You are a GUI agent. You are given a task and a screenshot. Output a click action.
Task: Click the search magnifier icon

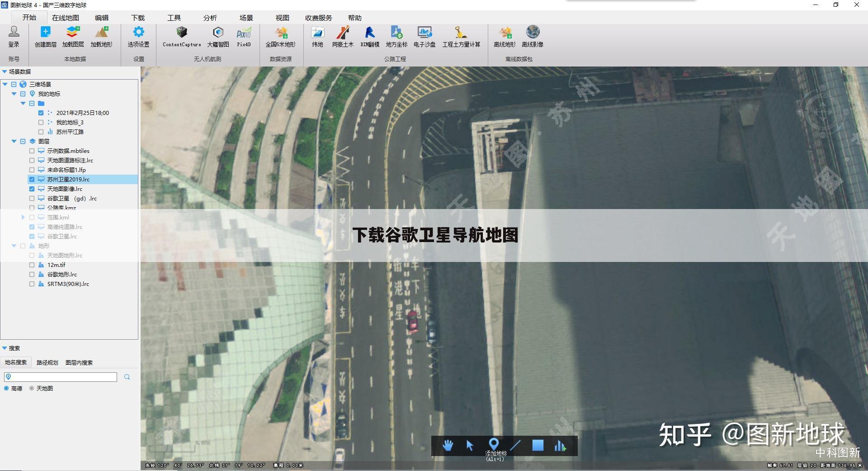tap(127, 377)
